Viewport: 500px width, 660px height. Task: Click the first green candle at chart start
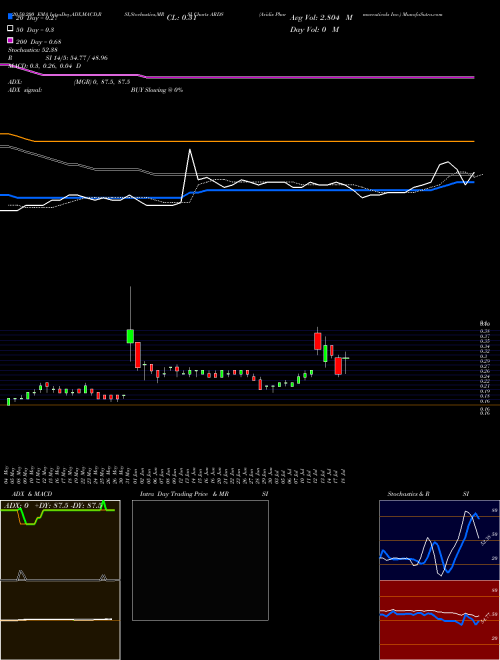(8, 402)
